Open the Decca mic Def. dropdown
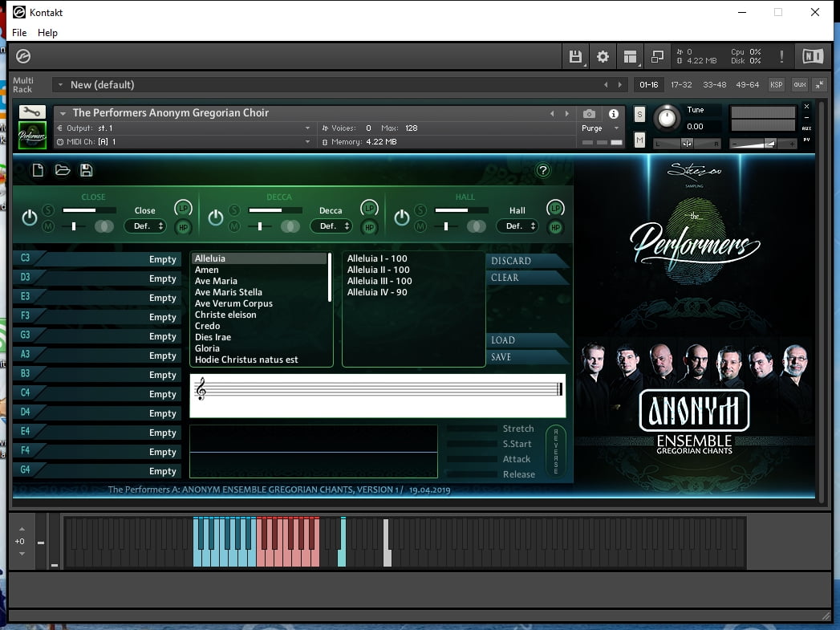Screen dimensions: 840x630 pyautogui.click(x=331, y=226)
